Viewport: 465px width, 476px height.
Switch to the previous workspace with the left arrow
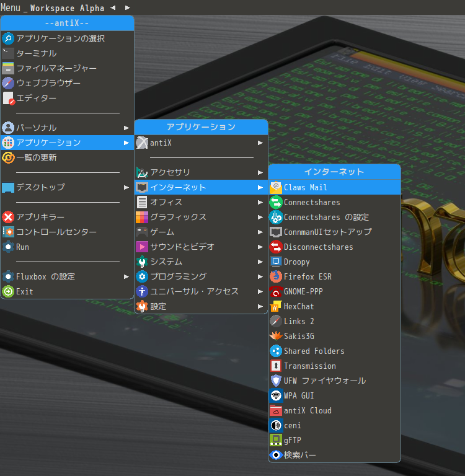(113, 7)
